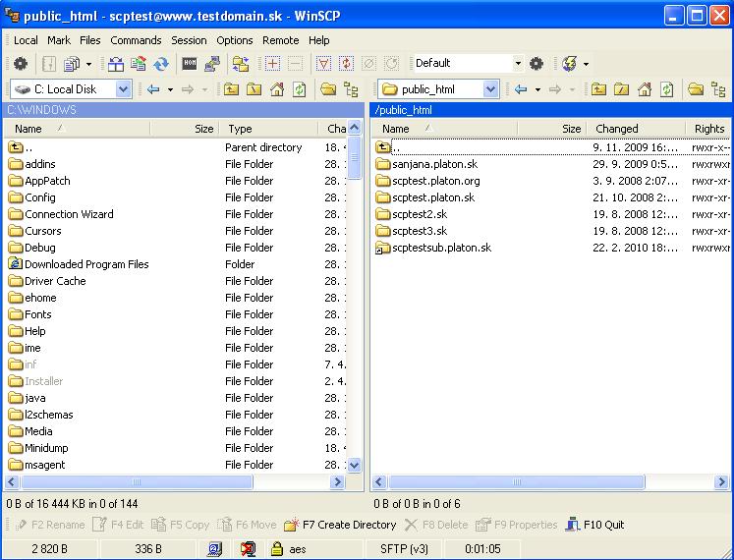Select the Downloaded Program Files folder
Screen dimensions: 734x560
pyautogui.click(x=79, y=264)
